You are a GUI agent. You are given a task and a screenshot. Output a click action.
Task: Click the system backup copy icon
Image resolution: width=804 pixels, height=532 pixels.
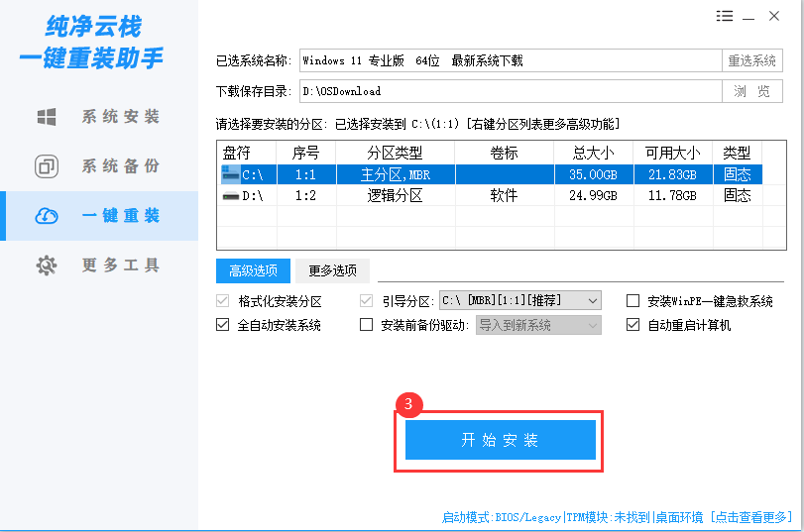pyautogui.click(x=47, y=166)
